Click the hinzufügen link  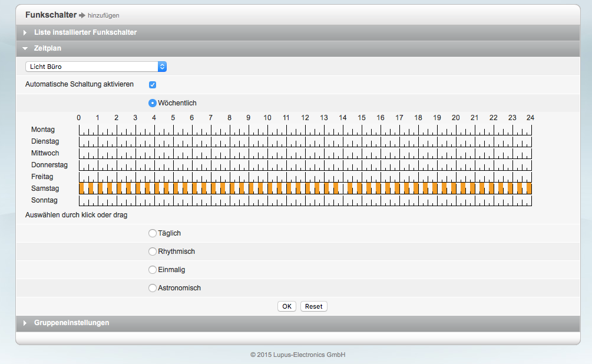(103, 15)
